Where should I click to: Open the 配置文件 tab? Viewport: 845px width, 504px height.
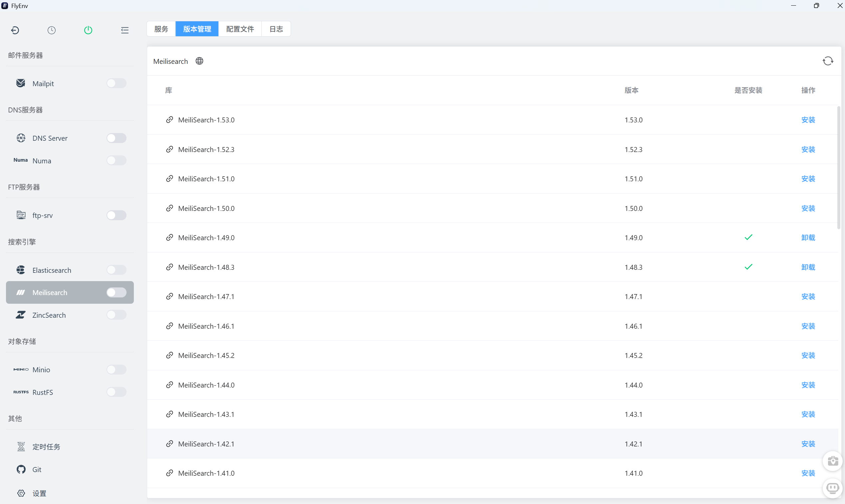click(240, 29)
